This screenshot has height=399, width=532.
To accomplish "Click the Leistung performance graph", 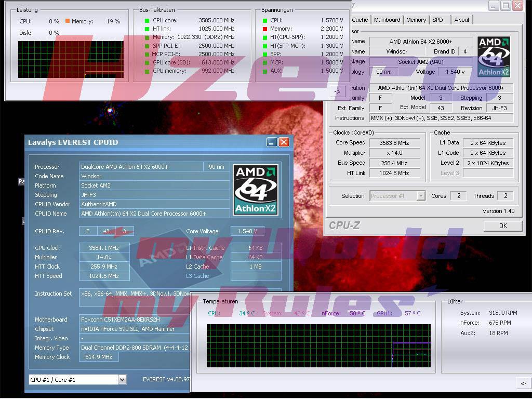I will [x=71, y=60].
